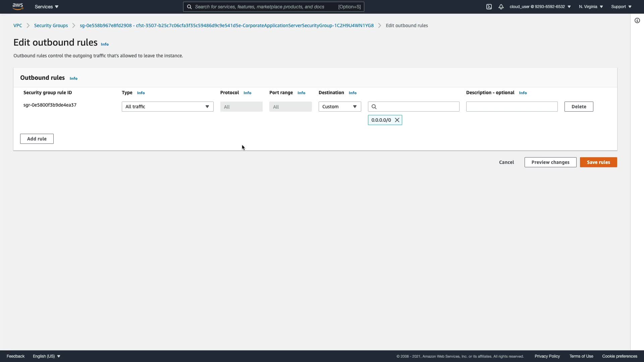Click search icon in destination field
The width and height of the screenshot is (644, 362).
374,107
